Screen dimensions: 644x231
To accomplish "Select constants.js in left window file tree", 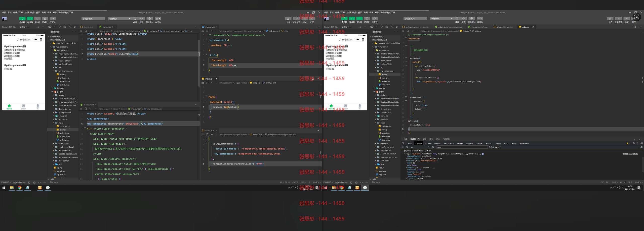I will 63,126.
